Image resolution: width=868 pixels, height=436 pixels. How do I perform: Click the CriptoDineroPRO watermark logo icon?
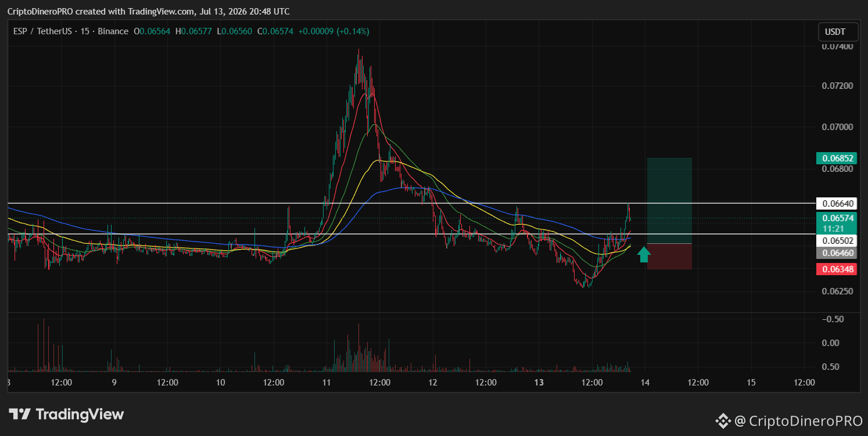coord(722,420)
